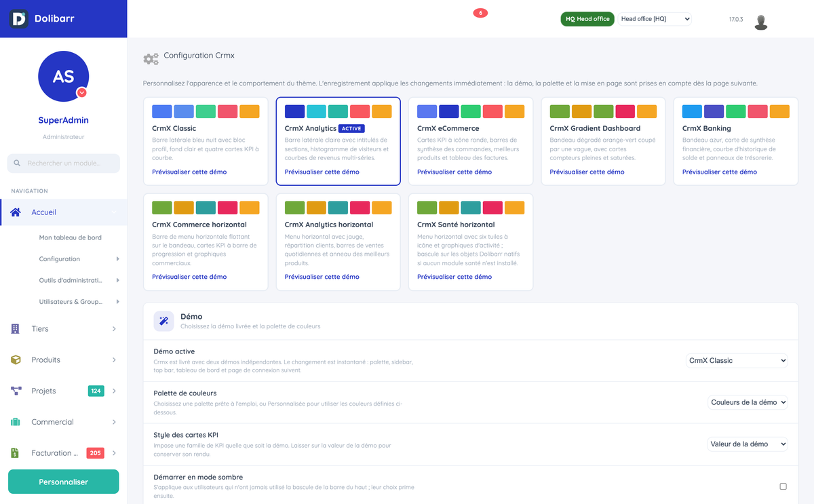814x504 pixels.
Task: Click the Commercial briefcase icon
Action: (x=16, y=422)
